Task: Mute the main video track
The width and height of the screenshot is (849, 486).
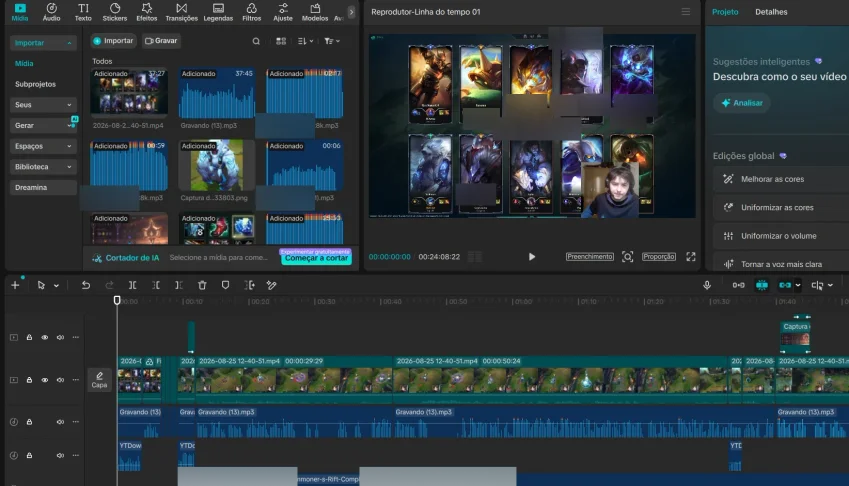Action: (x=60, y=380)
